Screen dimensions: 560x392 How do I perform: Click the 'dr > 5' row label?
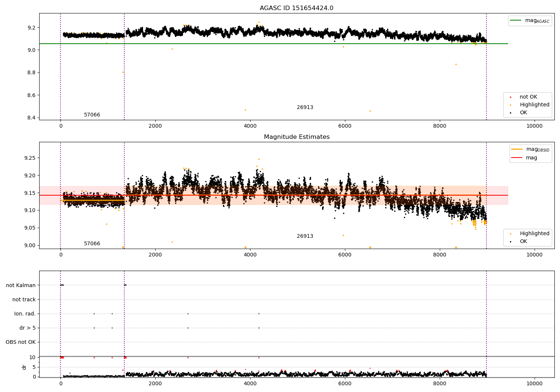point(28,328)
